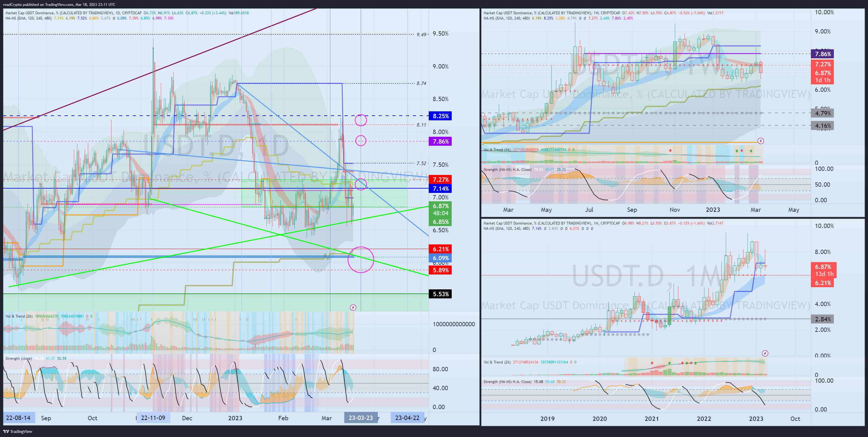Click the red 6.21% label on daily chart
The width and height of the screenshot is (868, 437).
441,249
